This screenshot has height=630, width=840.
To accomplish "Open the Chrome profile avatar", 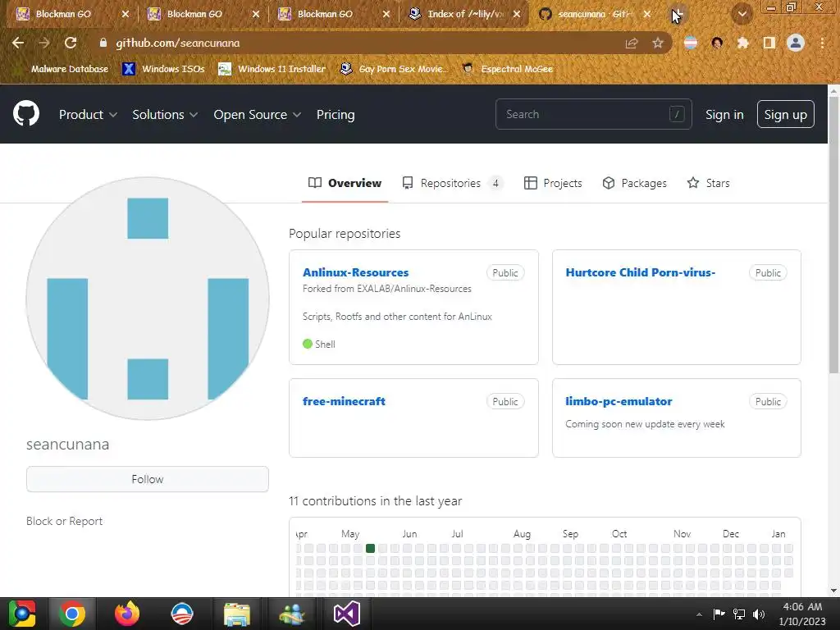I will [796, 43].
